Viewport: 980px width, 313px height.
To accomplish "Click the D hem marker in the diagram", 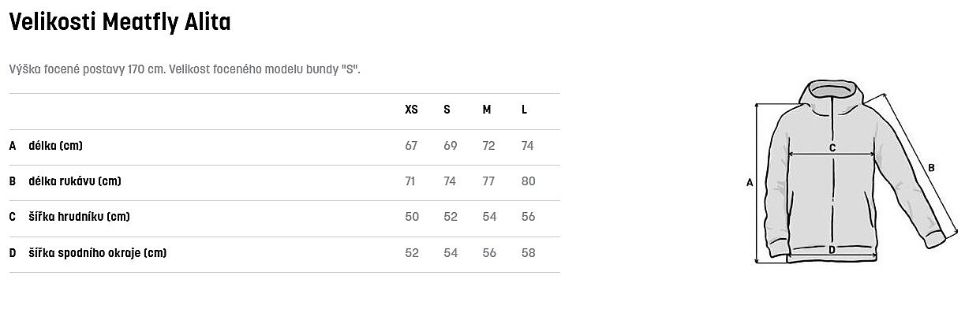I will (832, 250).
